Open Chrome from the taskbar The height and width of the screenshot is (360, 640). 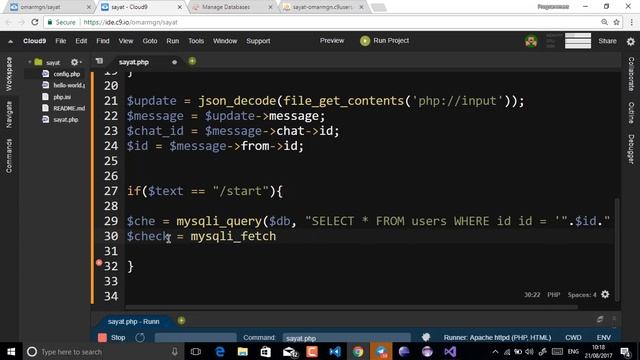coord(358,351)
